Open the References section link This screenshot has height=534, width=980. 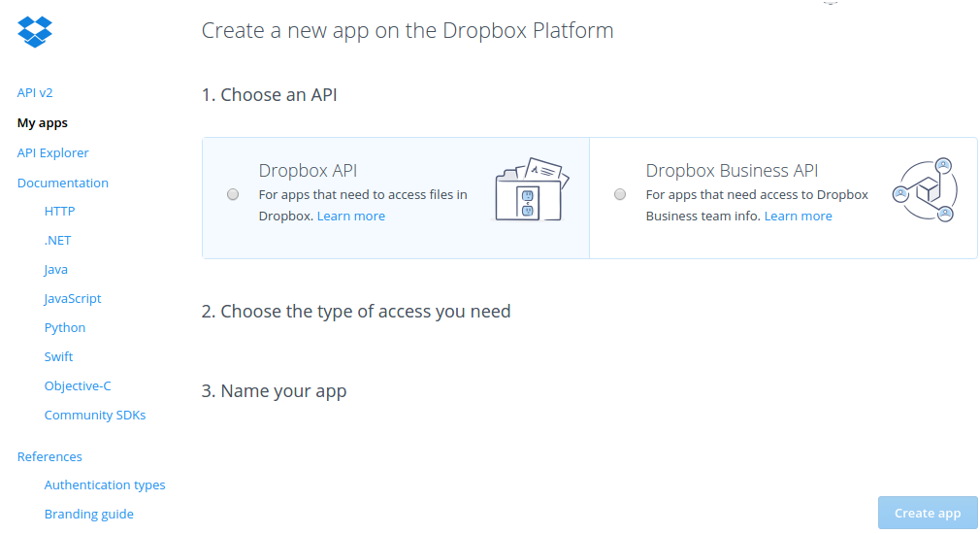49,456
